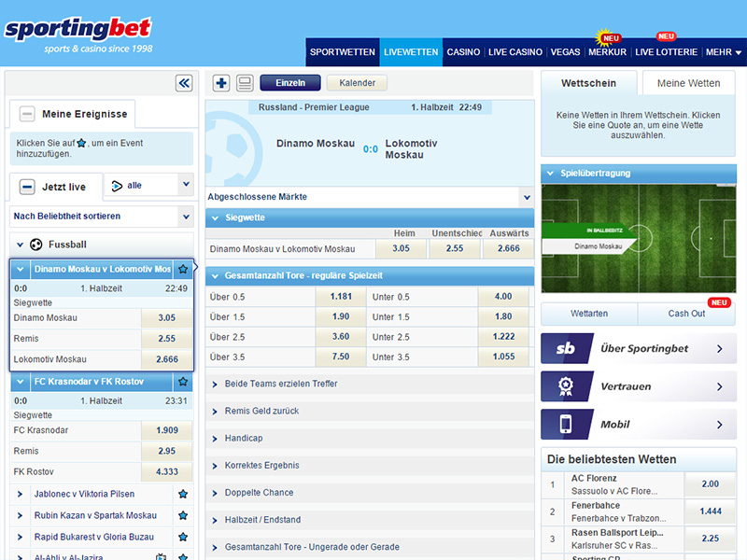Click the sb logo icon

[x=567, y=348]
